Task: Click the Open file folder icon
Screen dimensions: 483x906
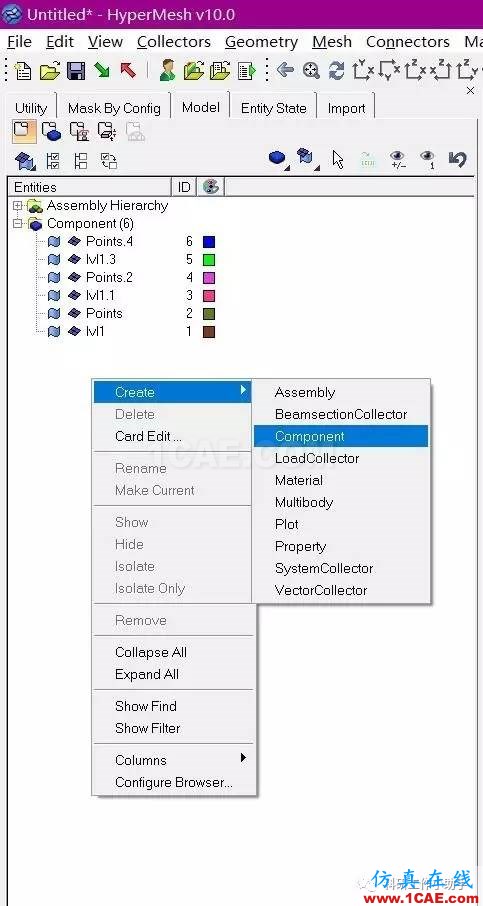Action: tap(50, 70)
